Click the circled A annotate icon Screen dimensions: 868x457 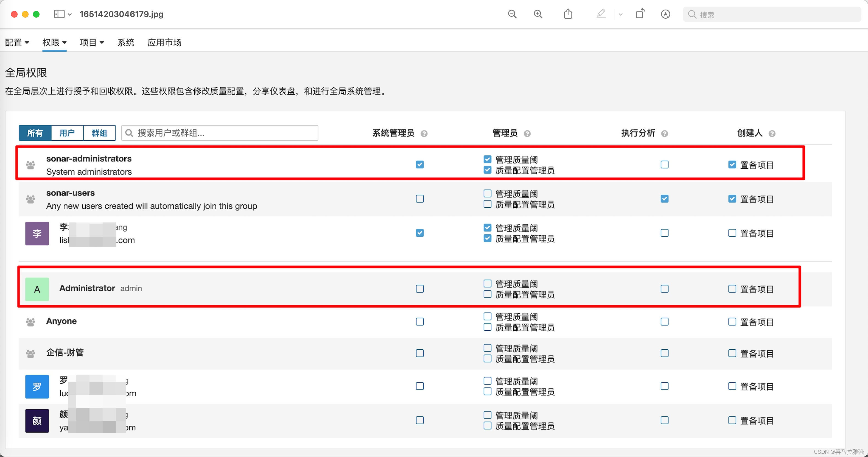pyautogui.click(x=665, y=14)
